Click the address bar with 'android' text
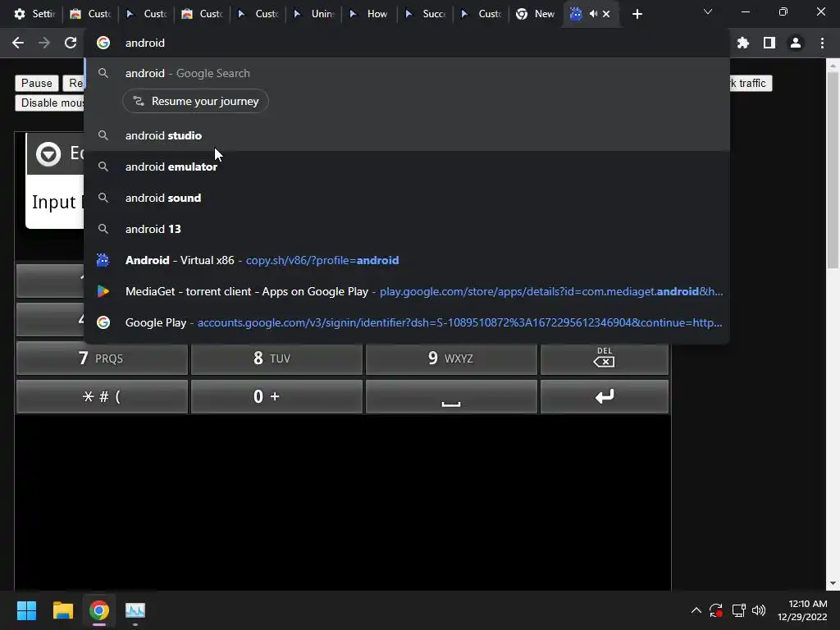This screenshot has width=840, height=630. click(407, 43)
